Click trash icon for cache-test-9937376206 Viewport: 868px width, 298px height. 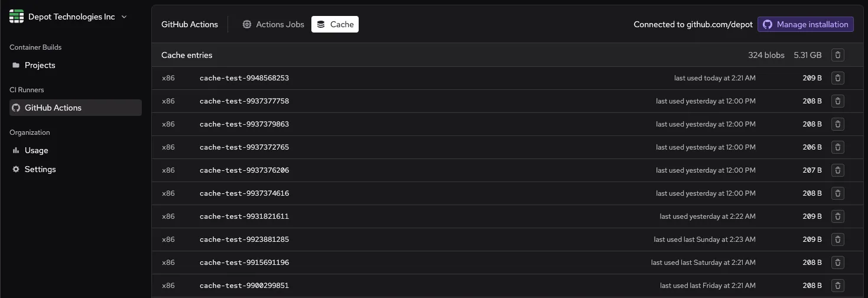point(837,170)
